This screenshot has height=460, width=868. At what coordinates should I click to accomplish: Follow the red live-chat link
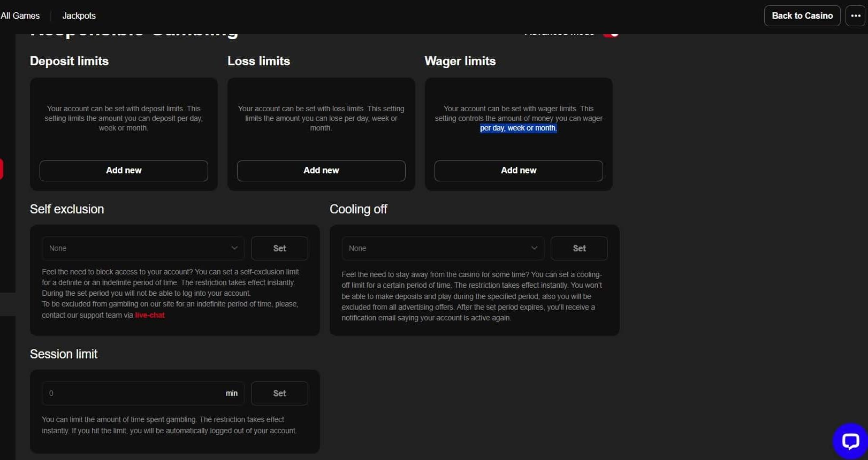150,315
